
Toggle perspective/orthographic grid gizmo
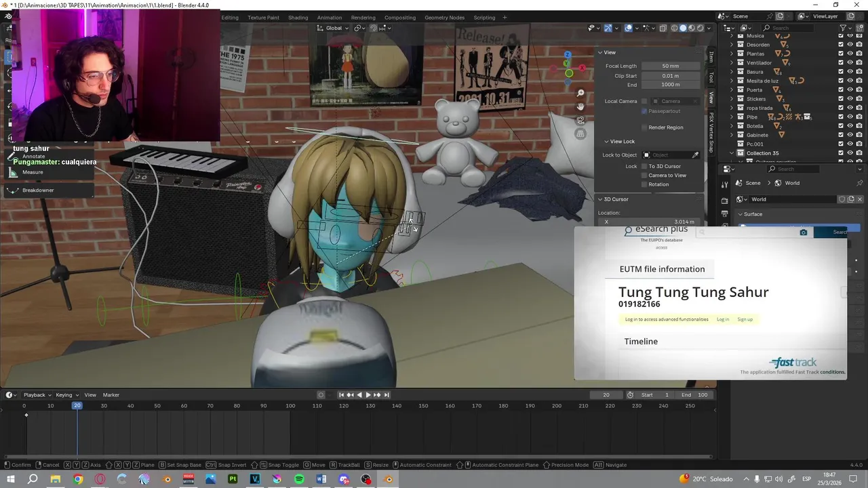click(x=580, y=134)
